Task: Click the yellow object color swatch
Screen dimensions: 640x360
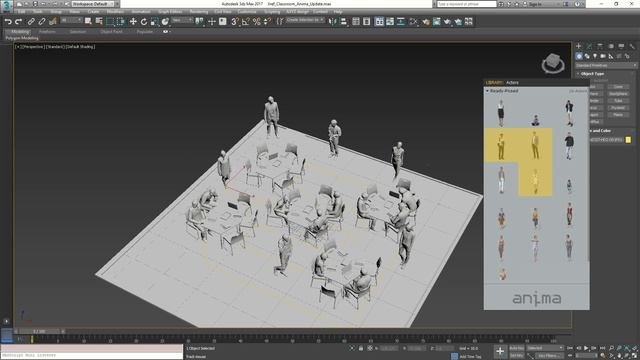Action: click(628, 140)
